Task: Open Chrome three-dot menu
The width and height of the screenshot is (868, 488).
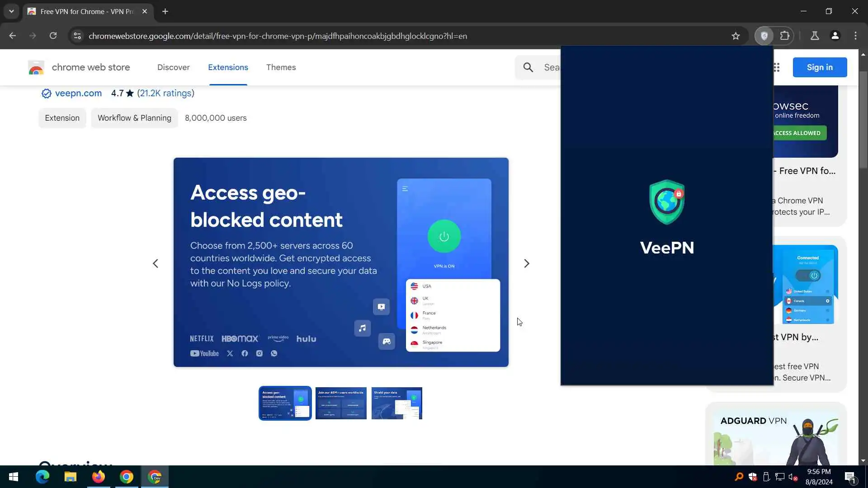Action: [855, 36]
